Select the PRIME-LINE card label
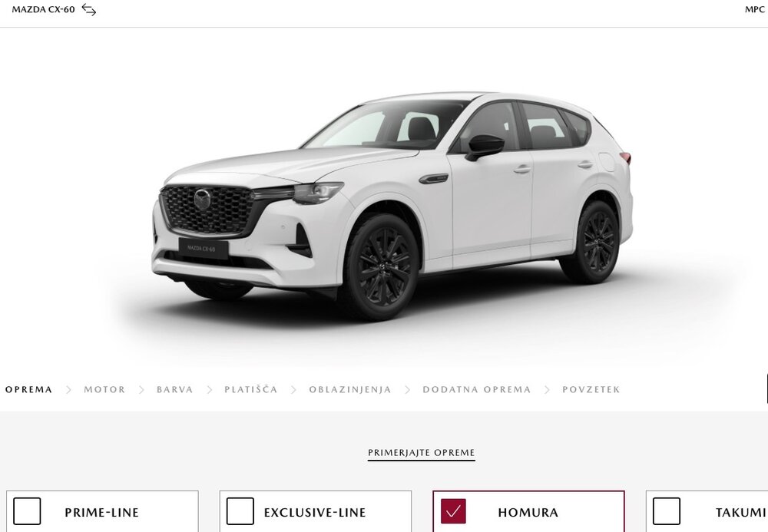 (102, 512)
